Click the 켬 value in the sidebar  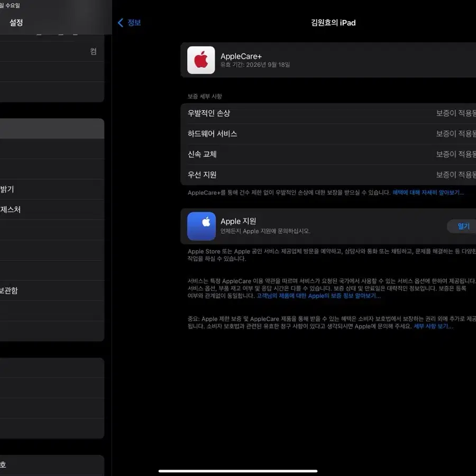tap(93, 52)
